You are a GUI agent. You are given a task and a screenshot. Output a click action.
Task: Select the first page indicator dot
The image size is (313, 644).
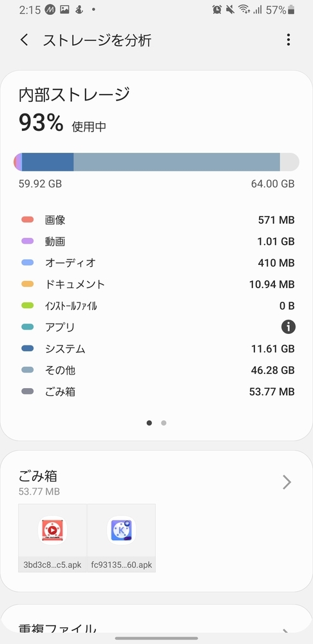click(x=149, y=423)
